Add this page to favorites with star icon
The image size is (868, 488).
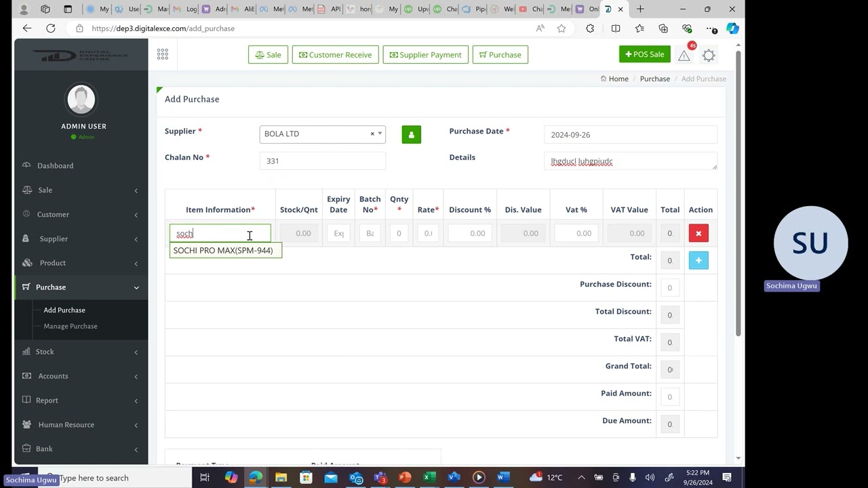(561, 28)
